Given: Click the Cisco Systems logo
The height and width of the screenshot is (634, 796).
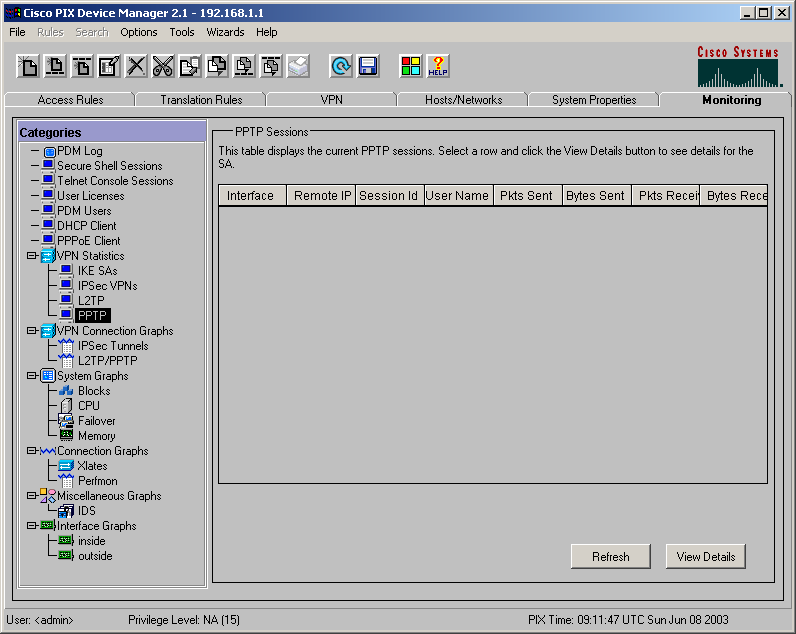Looking at the screenshot, I should click(x=739, y=66).
